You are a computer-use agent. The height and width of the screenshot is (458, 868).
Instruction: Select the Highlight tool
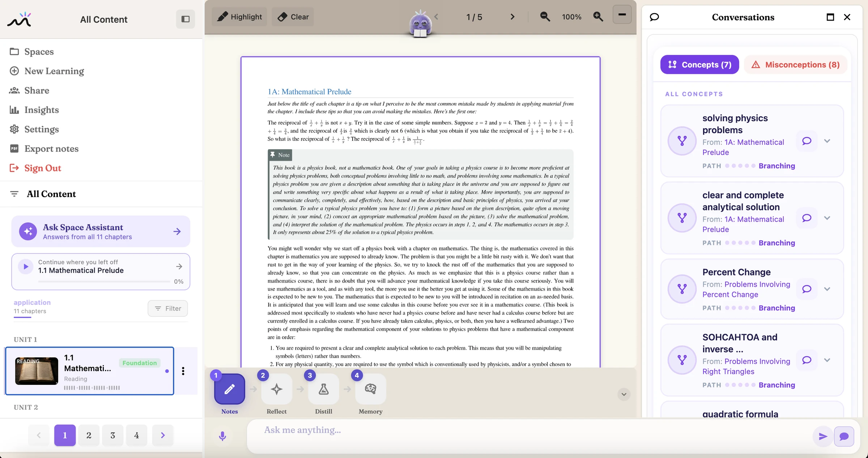click(x=239, y=17)
